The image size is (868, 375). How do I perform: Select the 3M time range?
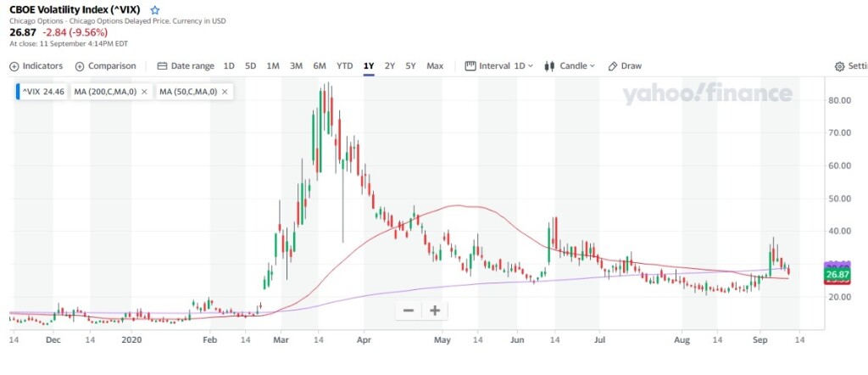pos(296,66)
